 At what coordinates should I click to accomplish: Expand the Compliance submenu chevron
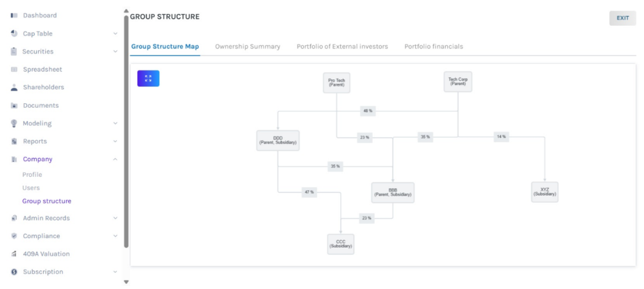click(x=115, y=236)
